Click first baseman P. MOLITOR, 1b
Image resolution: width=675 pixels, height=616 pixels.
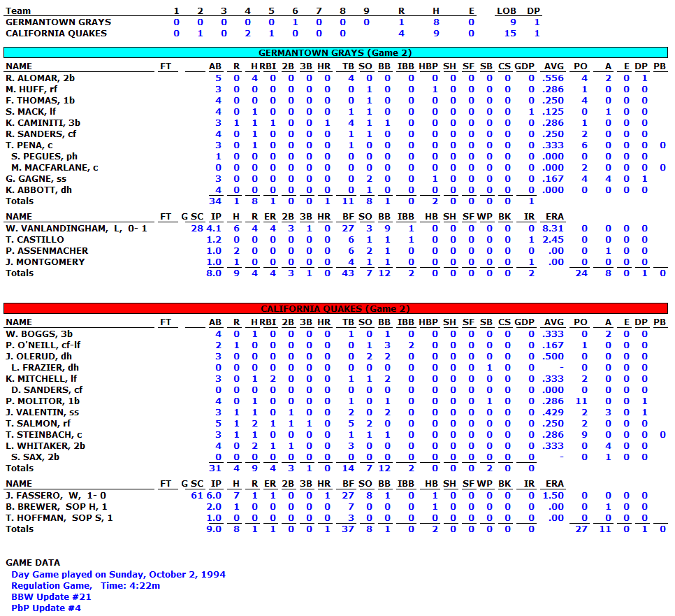tap(43, 401)
